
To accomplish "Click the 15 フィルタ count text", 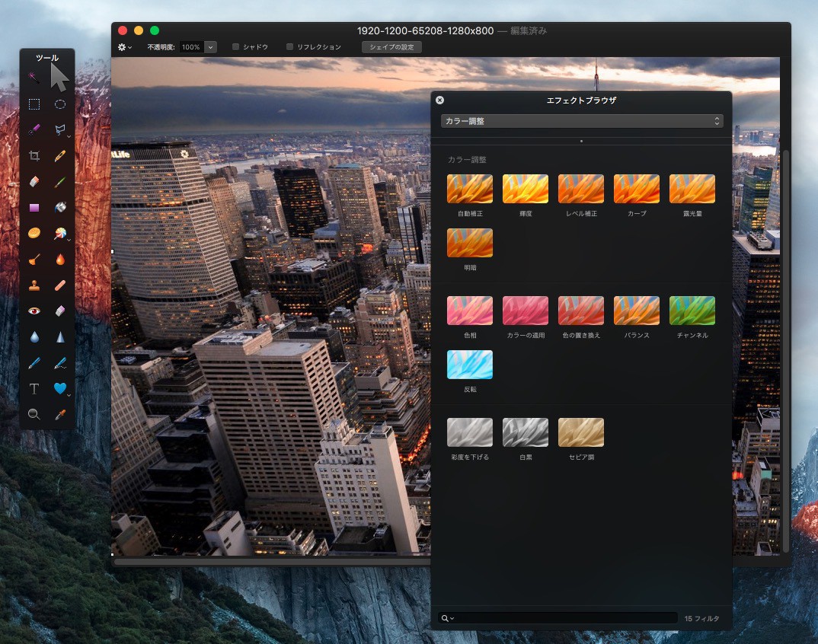I will point(701,618).
